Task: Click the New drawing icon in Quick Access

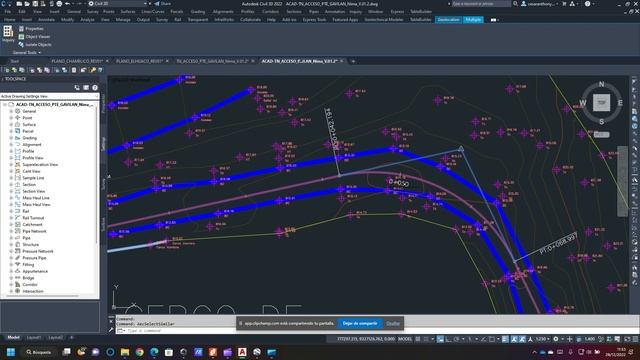Action: tap(19, 4)
